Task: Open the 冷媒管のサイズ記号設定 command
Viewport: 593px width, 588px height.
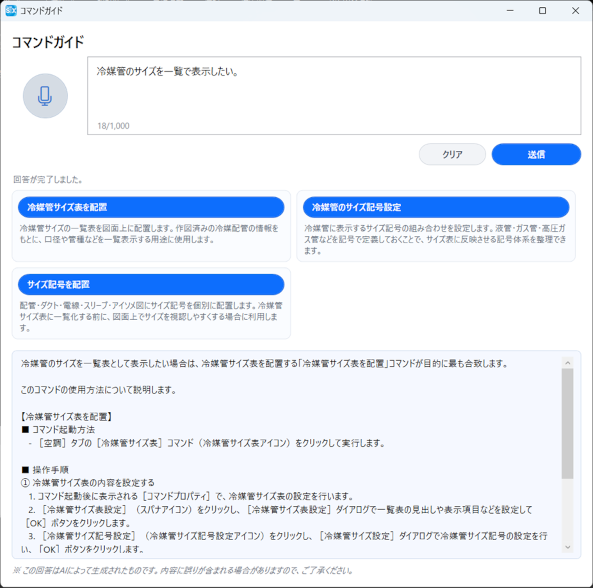Action: click(x=436, y=207)
